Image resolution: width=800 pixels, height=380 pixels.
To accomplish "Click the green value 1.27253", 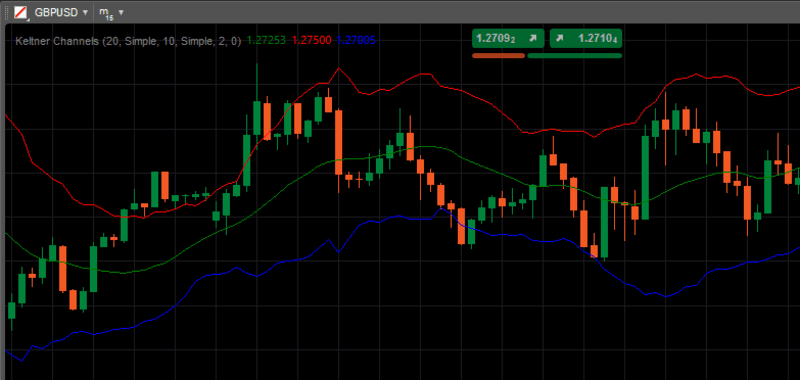I will (266, 41).
